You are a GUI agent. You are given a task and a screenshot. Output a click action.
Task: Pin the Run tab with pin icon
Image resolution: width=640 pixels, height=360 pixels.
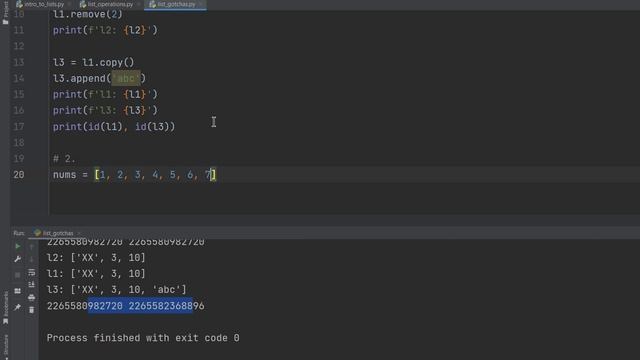click(x=18, y=307)
